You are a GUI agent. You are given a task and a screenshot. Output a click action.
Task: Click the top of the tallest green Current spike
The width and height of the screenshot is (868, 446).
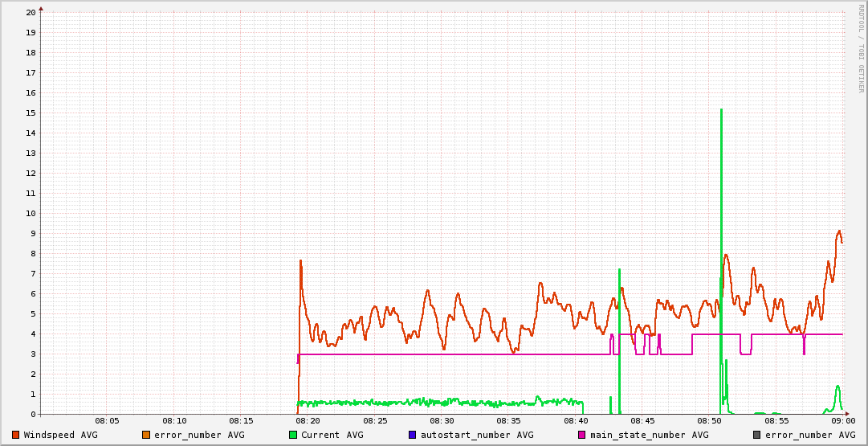721,110
